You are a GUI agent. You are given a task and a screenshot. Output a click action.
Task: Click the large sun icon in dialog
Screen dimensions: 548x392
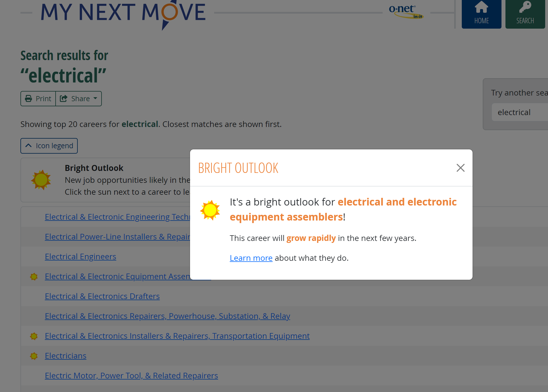coord(210,210)
